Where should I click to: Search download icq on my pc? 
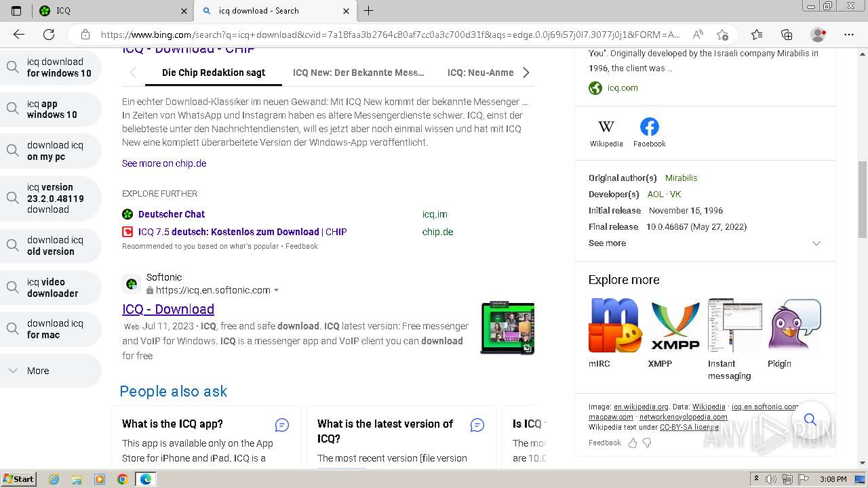coord(51,151)
